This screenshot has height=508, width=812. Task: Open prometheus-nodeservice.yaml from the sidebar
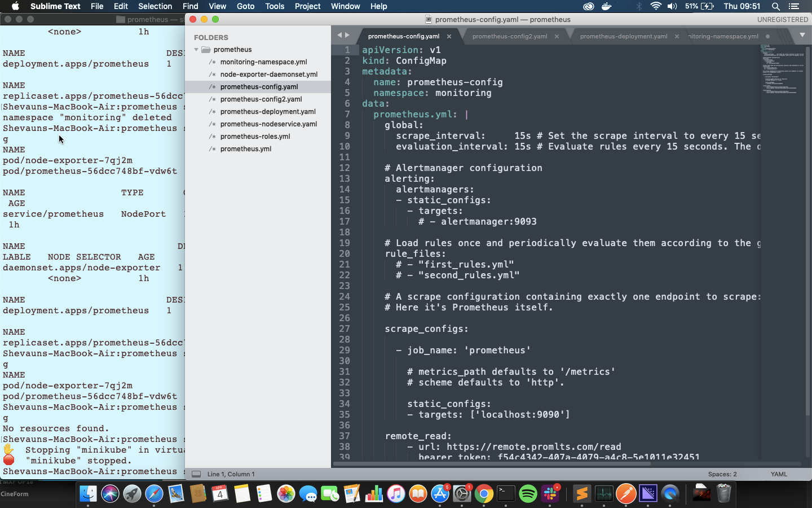tap(268, 124)
